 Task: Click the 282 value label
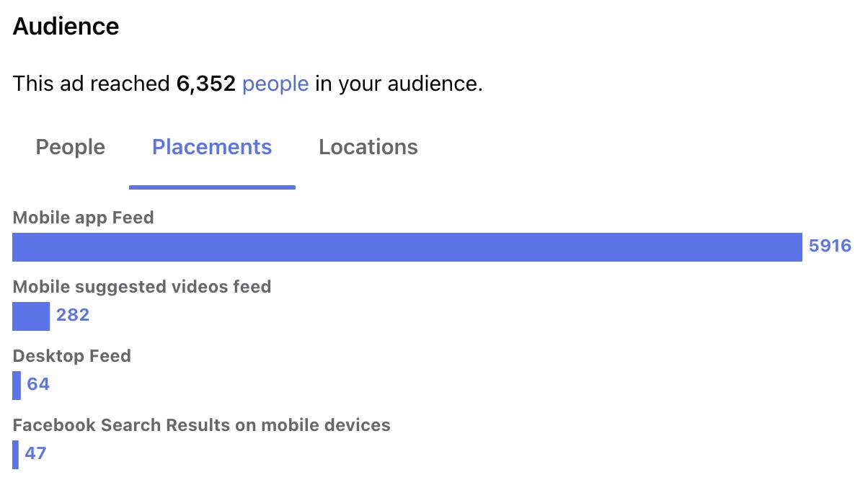click(73, 316)
